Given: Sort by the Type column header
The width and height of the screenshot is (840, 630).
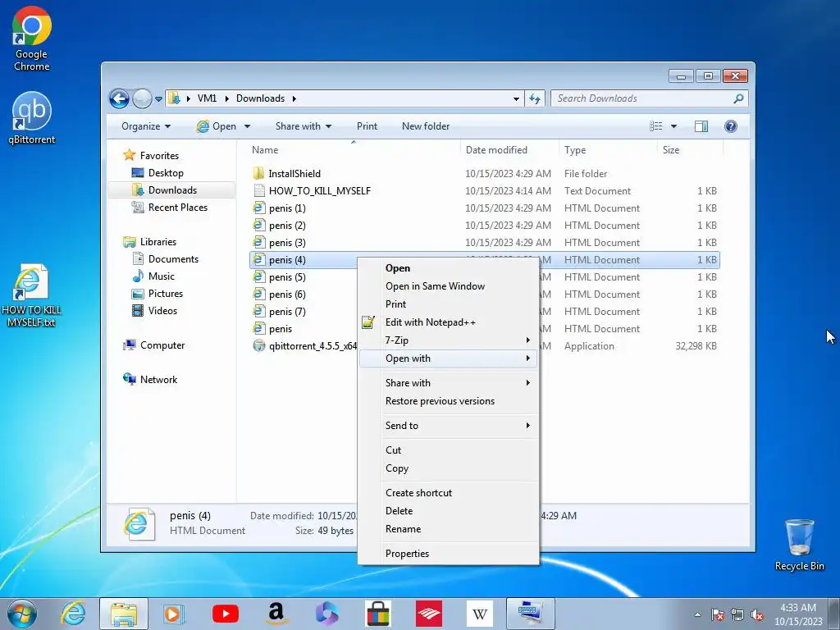Looking at the screenshot, I should [x=608, y=150].
